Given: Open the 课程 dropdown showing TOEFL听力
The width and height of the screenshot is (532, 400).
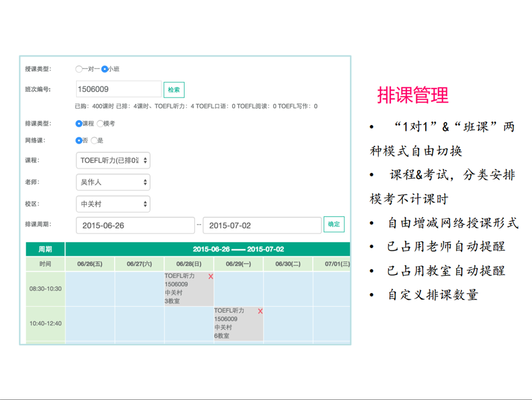Looking at the screenshot, I should (x=113, y=160).
